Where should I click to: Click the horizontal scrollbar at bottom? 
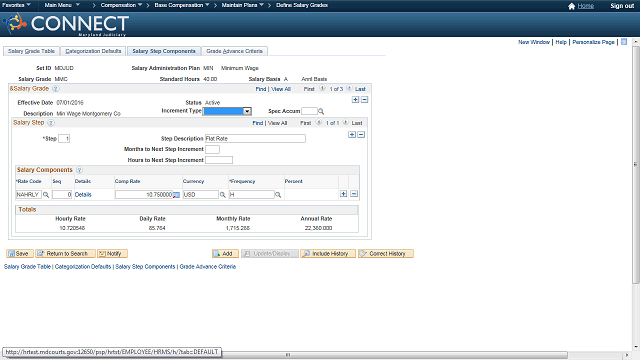point(287,355)
